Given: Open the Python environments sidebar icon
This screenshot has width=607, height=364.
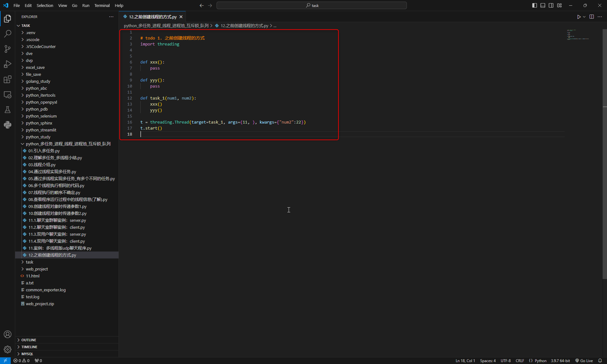Looking at the screenshot, I should point(8,125).
